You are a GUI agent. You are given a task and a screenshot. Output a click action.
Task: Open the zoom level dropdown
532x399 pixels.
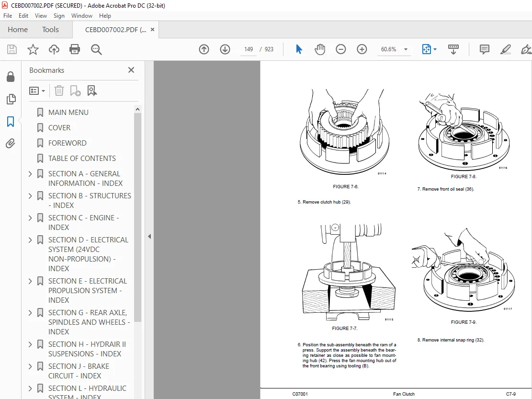pos(406,49)
